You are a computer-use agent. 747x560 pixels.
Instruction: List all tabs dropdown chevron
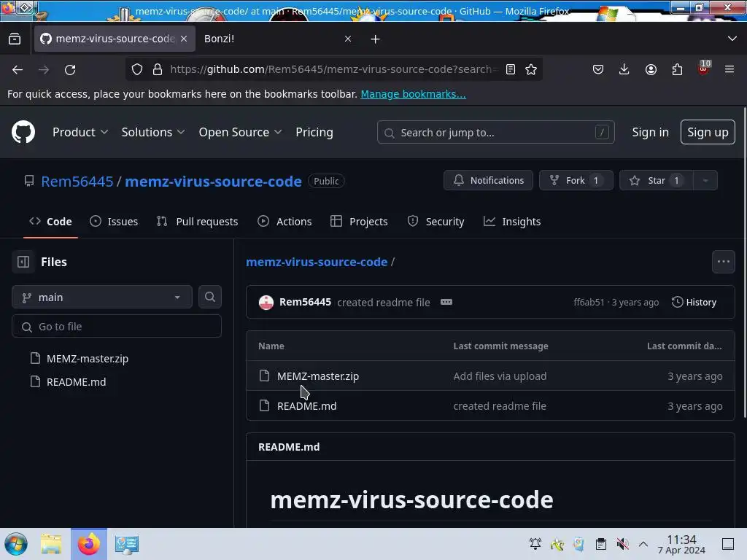click(732, 39)
